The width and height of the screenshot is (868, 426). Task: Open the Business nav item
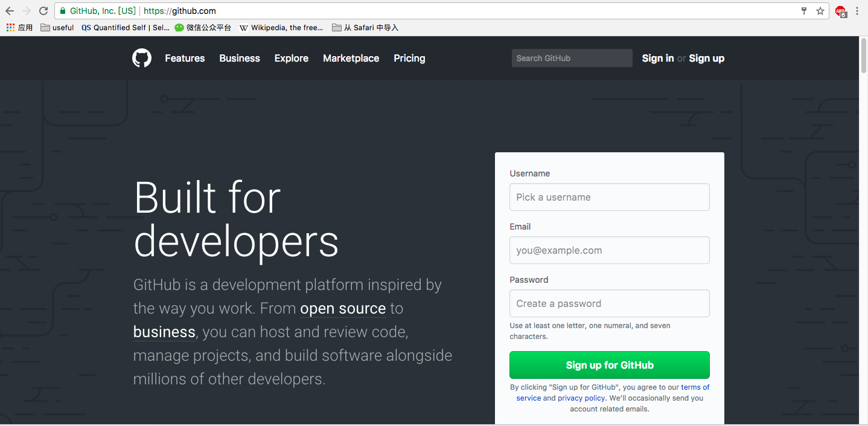click(x=240, y=58)
